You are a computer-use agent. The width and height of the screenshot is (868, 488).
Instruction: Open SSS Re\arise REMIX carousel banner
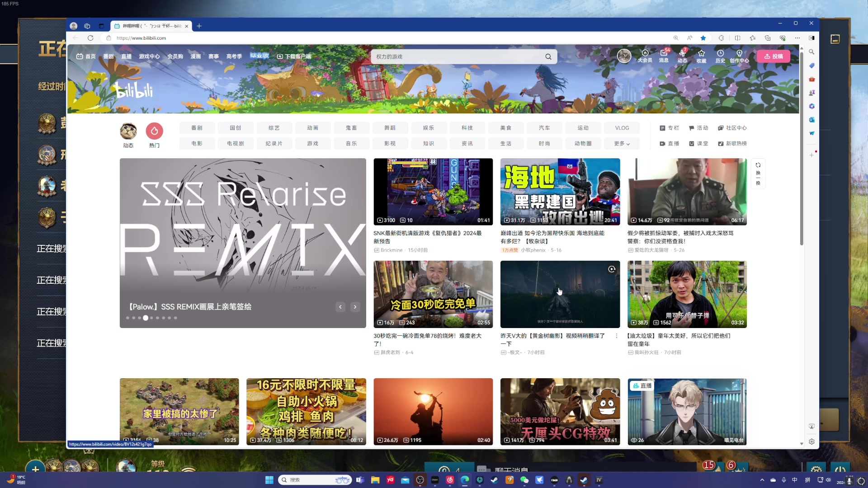point(243,243)
